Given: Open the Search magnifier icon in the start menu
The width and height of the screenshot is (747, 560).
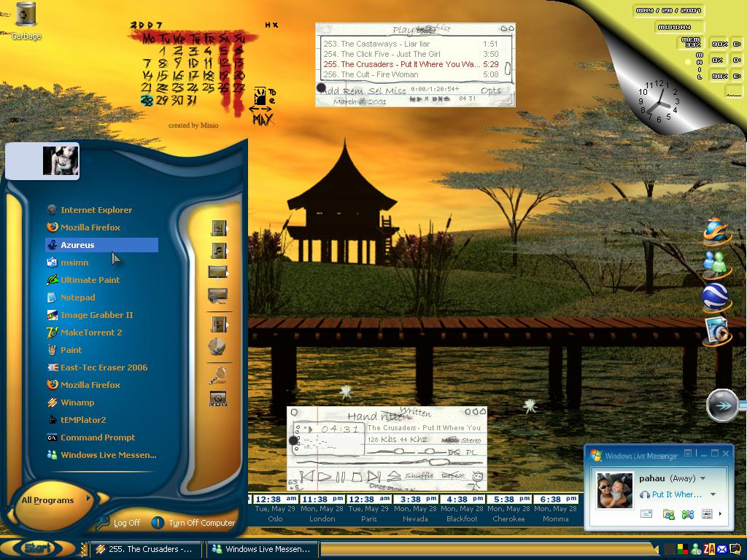Looking at the screenshot, I should tap(218, 376).
